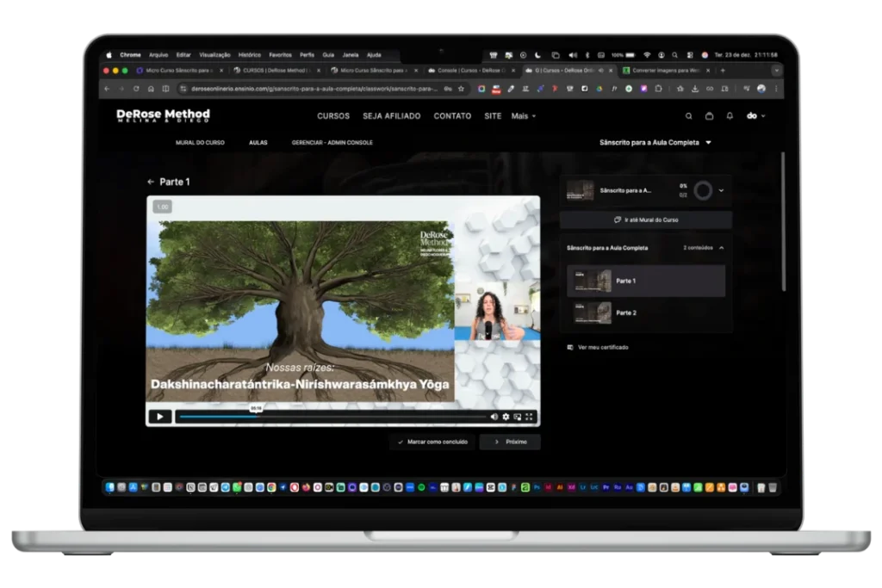Select Parte 2 in the content list
The image size is (882, 588).
click(x=646, y=313)
